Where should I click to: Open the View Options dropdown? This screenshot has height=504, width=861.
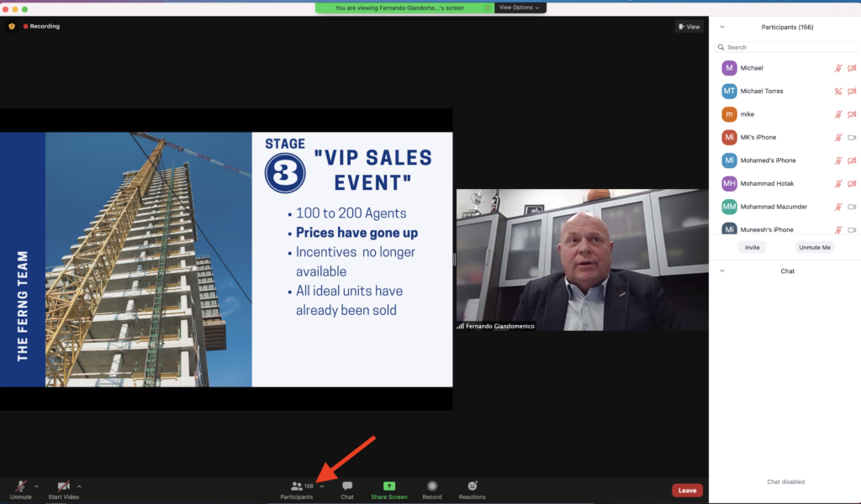(x=520, y=8)
